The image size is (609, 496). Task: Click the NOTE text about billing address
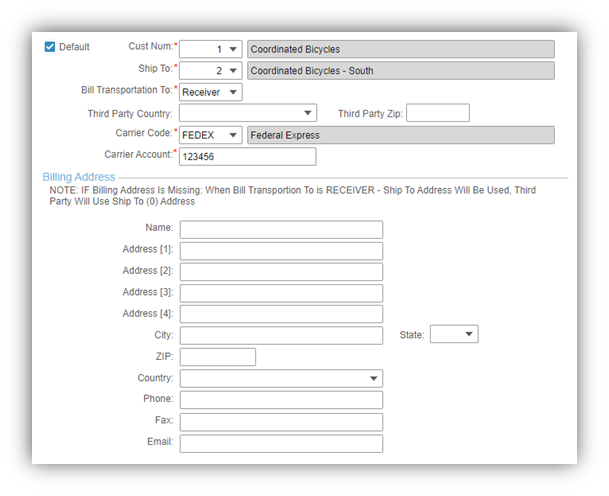coord(292,196)
